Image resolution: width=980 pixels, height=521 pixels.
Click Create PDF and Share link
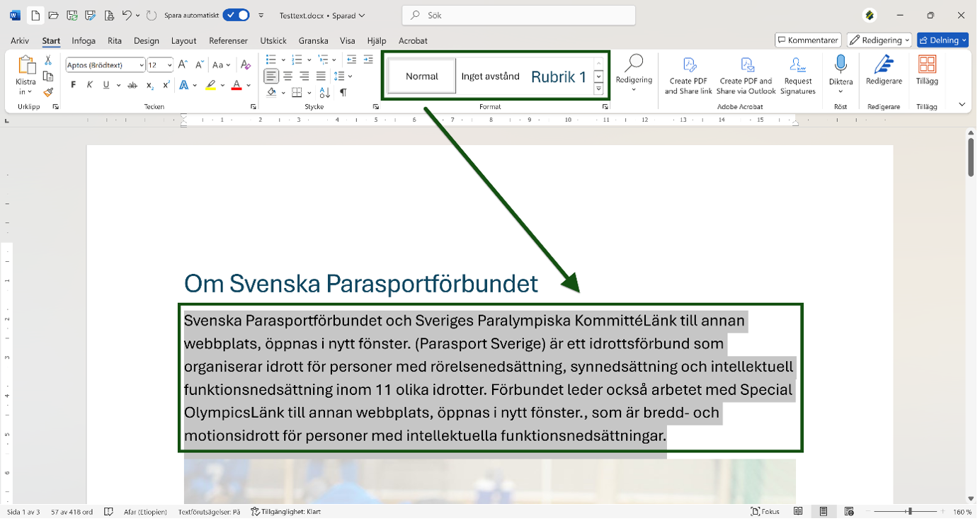tap(689, 75)
